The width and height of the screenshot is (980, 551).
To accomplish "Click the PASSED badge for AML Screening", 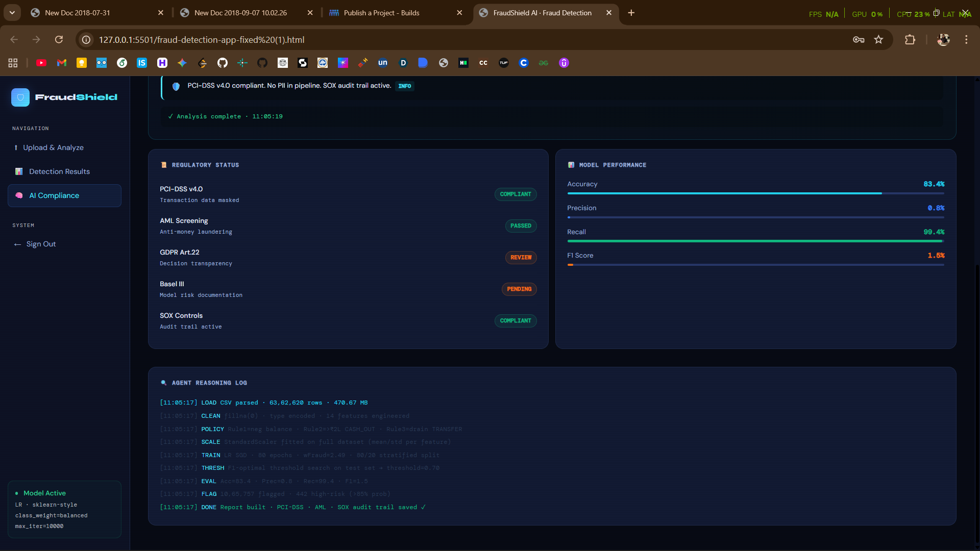I will pos(521,226).
